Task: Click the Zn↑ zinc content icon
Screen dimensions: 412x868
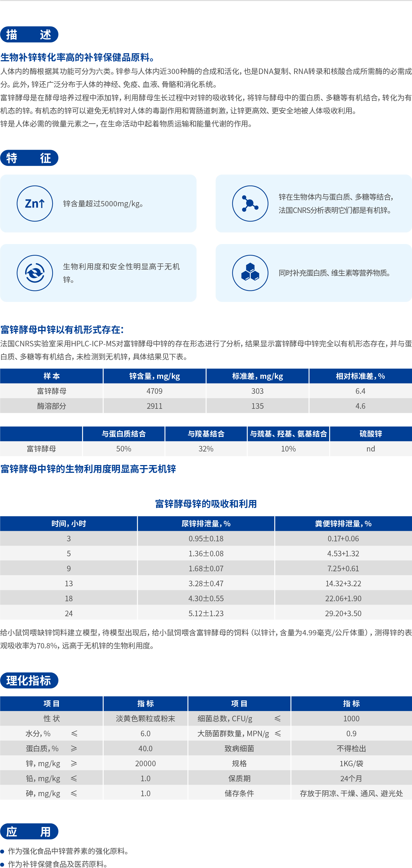Action: coord(35,204)
